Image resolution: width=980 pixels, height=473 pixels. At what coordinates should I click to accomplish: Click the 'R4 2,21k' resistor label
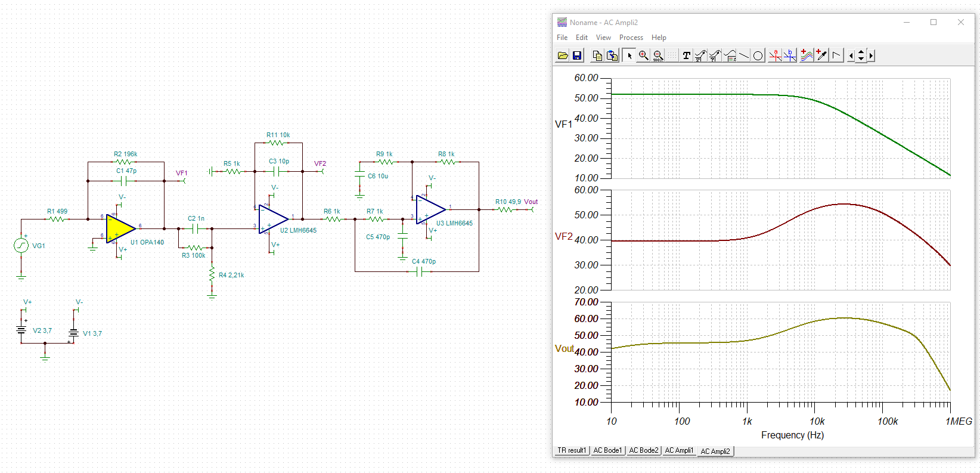click(231, 275)
